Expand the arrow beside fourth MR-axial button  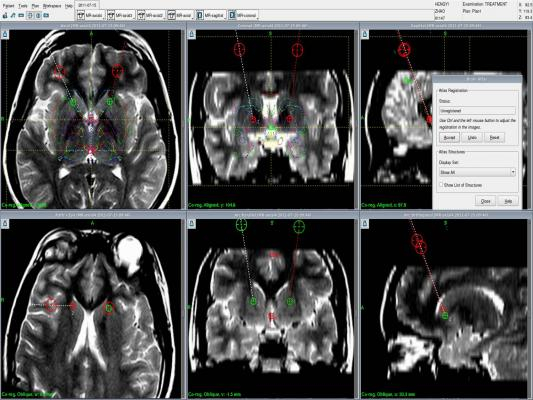193,17
